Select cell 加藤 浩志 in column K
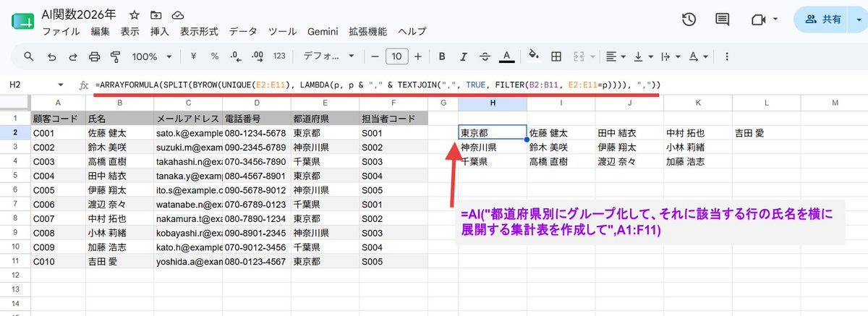This screenshot has width=868, height=316. (x=698, y=162)
